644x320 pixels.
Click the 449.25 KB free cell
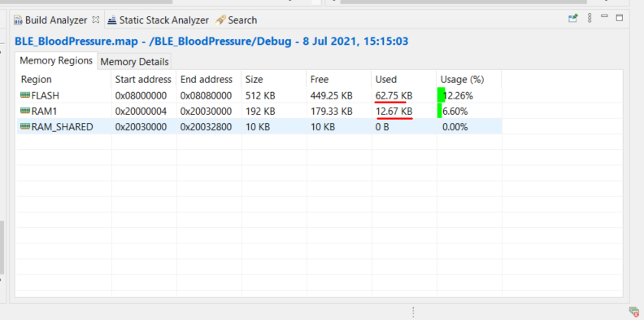(331, 96)
